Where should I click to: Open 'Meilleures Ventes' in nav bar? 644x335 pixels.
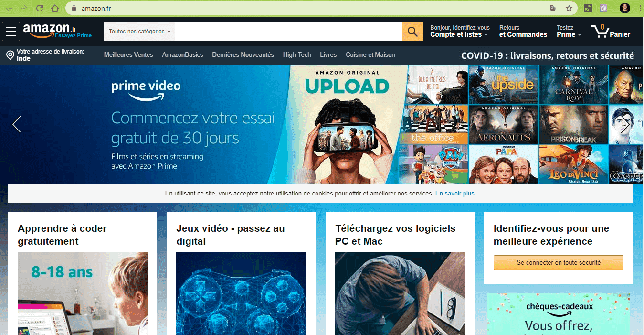point(128,55)
